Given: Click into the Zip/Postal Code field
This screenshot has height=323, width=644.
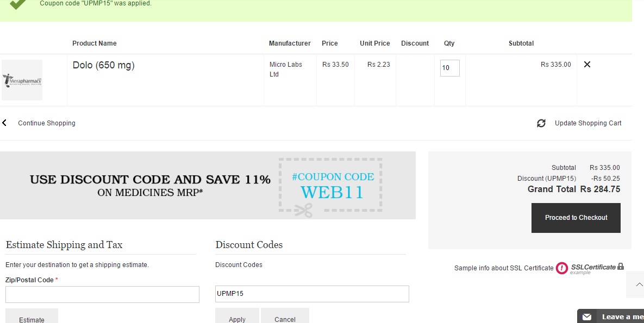Looking at the screenshot, I should [x=102, y=294].
